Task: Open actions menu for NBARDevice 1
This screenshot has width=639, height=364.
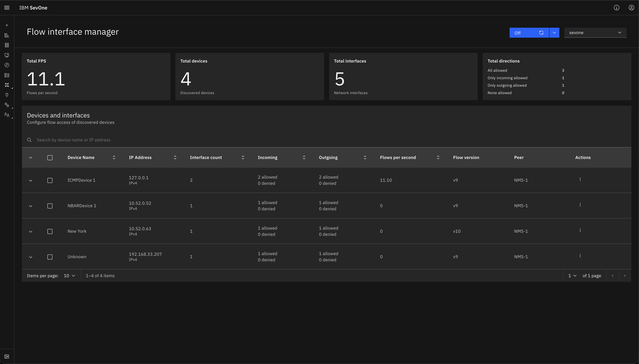Action: [x=580, y=205]
